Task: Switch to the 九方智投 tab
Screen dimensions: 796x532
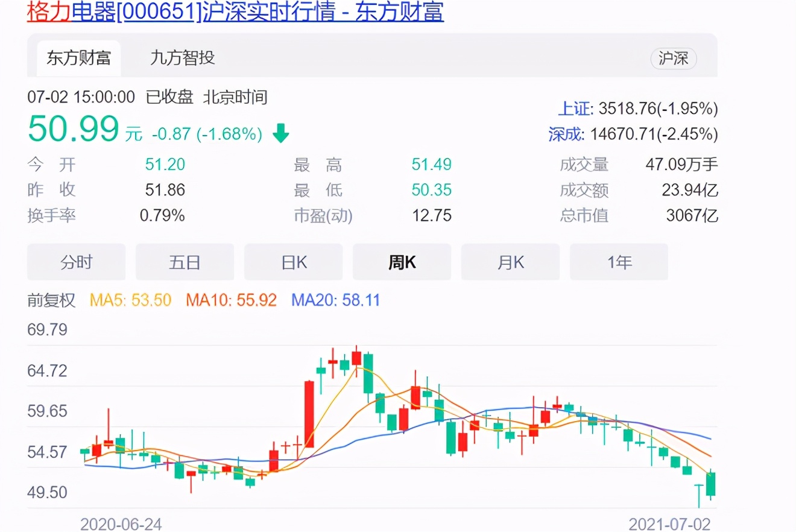Action: tap(182, 58)
